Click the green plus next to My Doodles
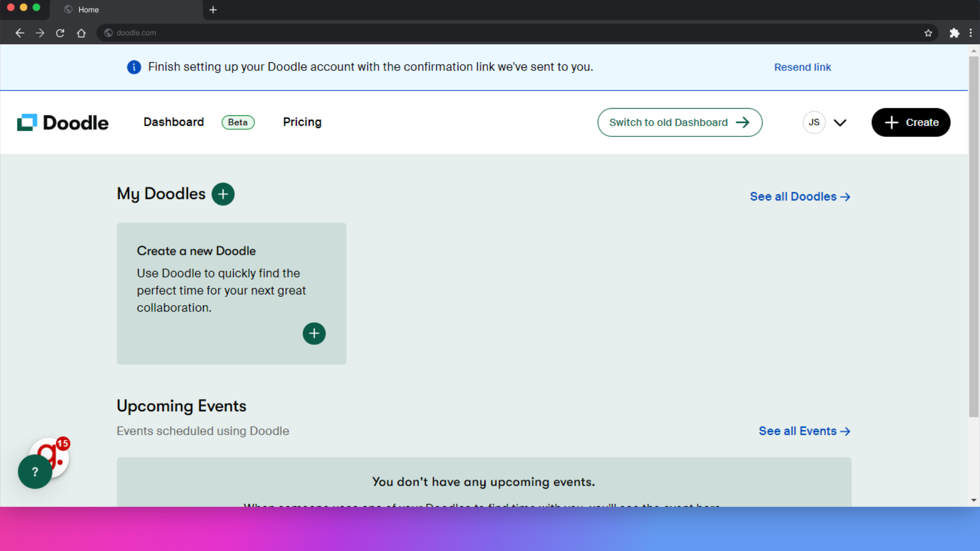 [223, 194]
